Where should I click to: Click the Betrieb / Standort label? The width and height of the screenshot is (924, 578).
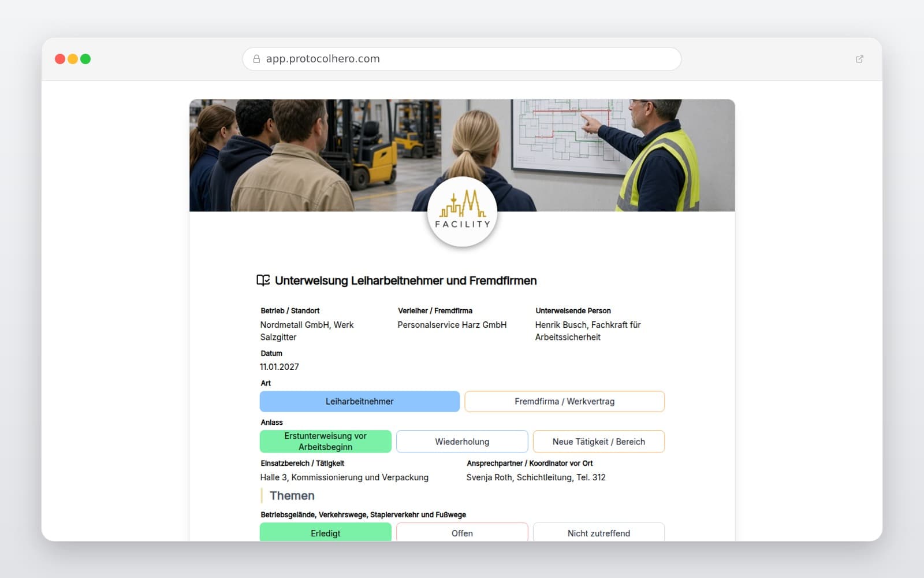click(290, 311)
